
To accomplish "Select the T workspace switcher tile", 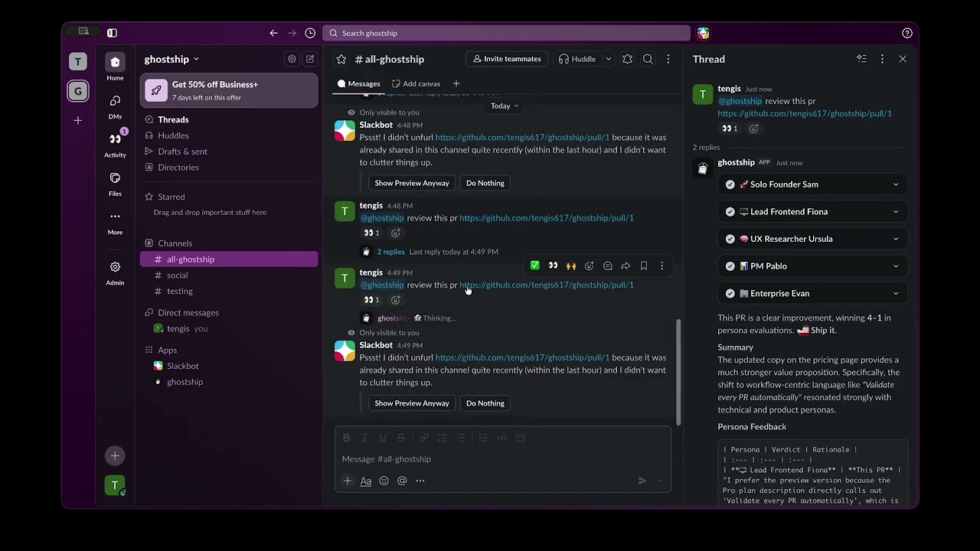I will 77,62.
